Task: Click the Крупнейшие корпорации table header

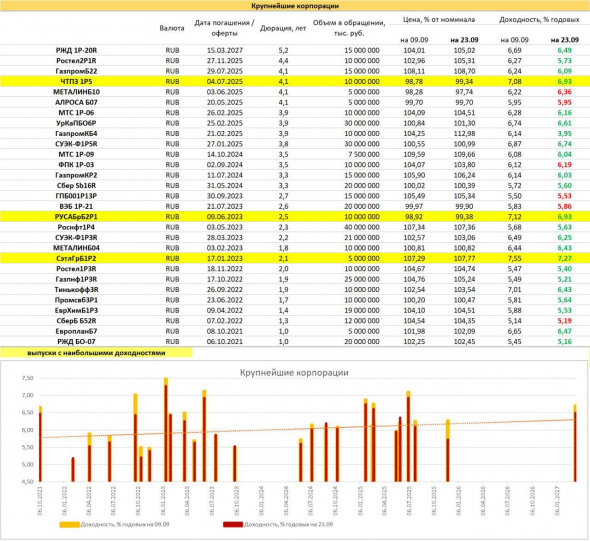Action: point(295,6)
